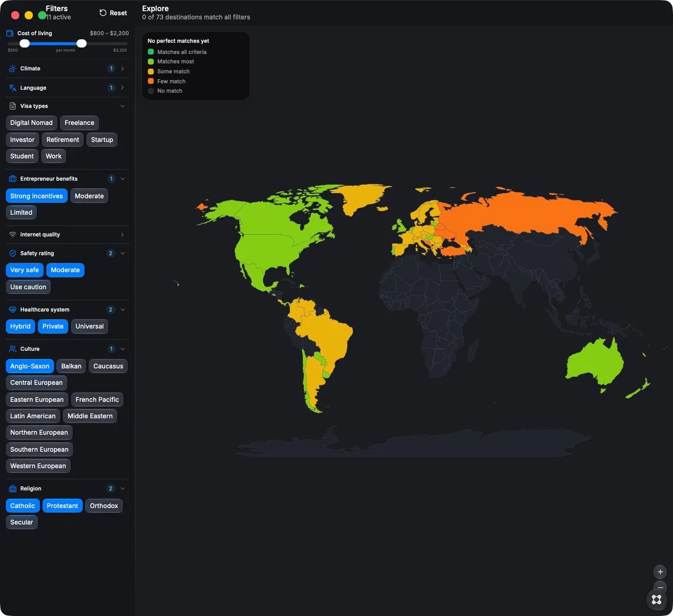
Task: Expand the Internet quality section
Action: click(122, 235)
